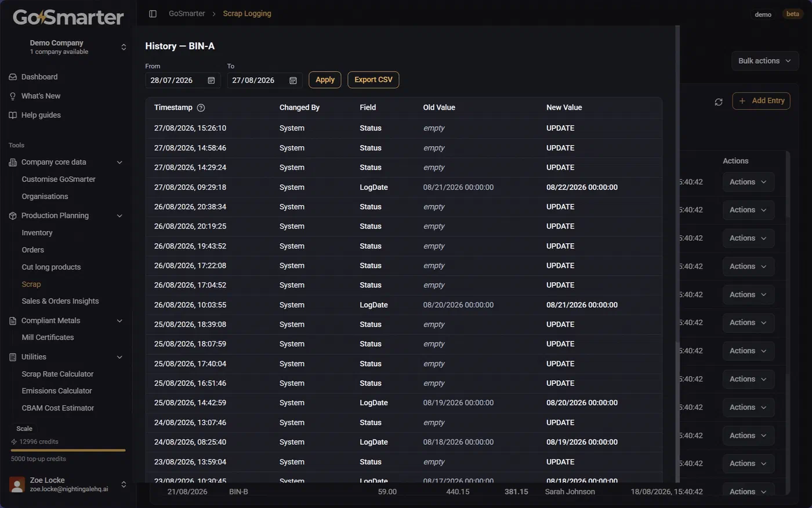Viewport: 812px width, 508px height.
Task: Select row 27/08/2026, 15:26:10
Action: coord(404,128)
